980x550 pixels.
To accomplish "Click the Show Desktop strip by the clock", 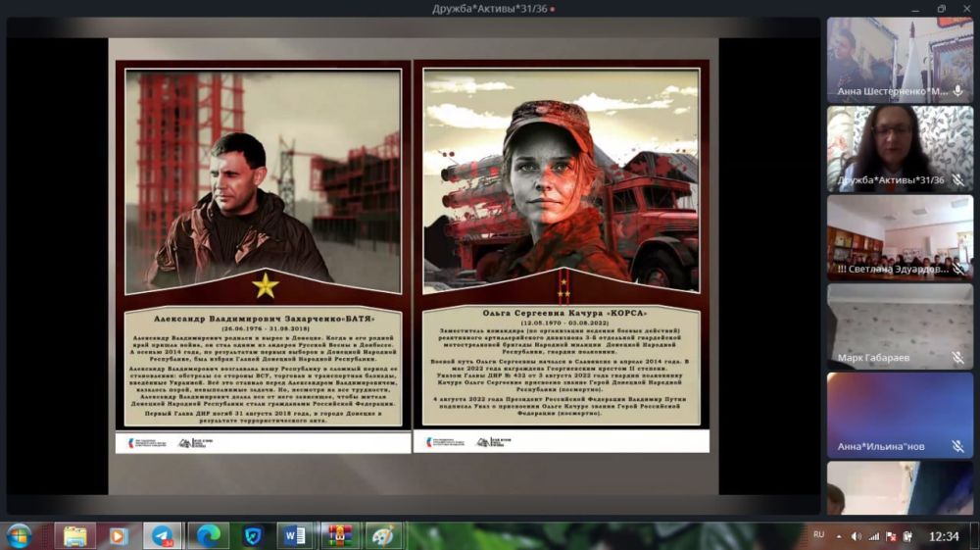I will [975, 536].
